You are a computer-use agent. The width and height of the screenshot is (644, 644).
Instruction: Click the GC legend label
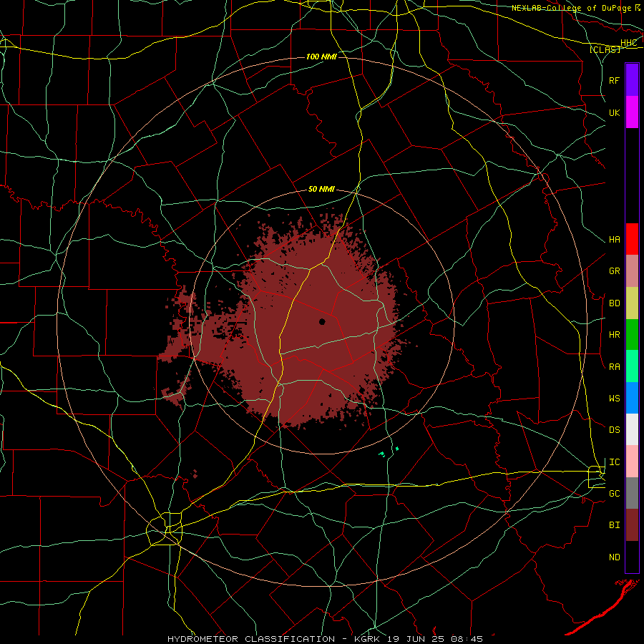click(614, 494)
